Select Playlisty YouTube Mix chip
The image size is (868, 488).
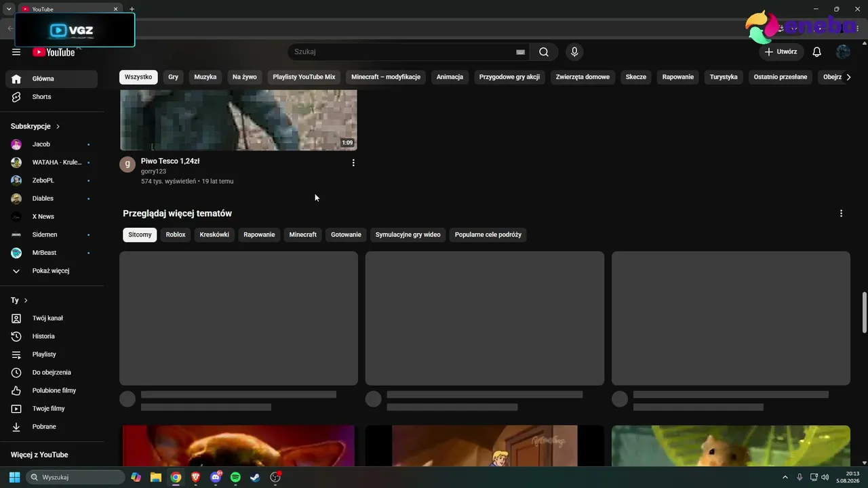tap(304, 77)
